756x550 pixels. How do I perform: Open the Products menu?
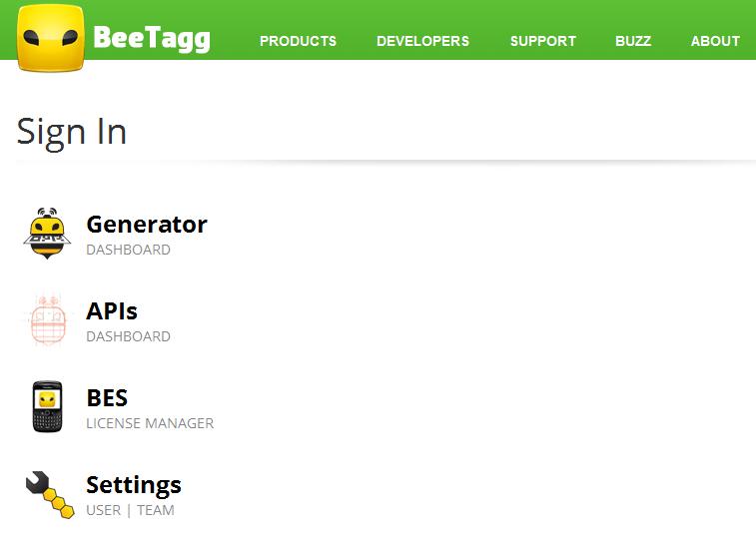298,41
